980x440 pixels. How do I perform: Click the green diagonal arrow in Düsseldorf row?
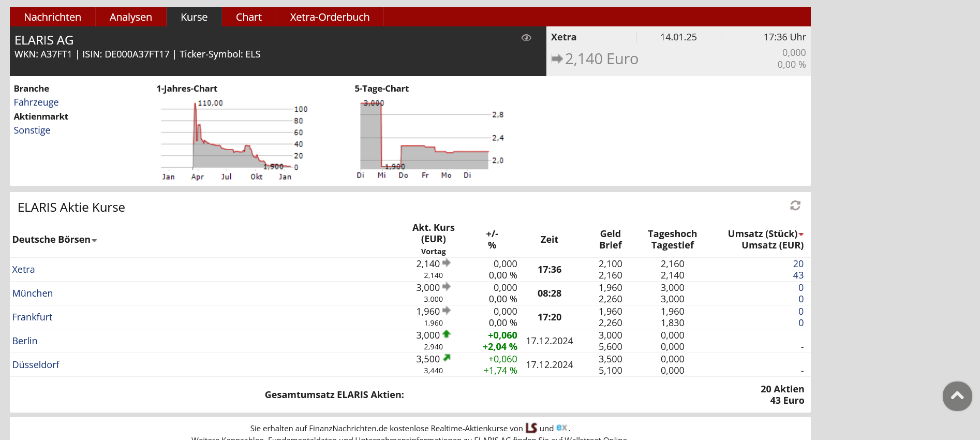[447, 358]
